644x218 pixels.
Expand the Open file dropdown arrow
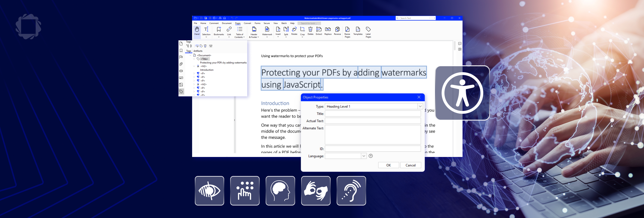(198, 18)
